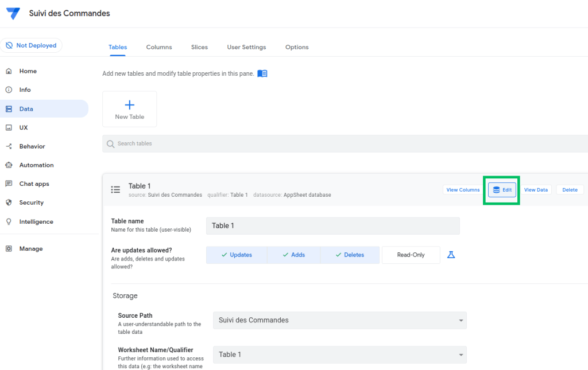Click the Suivi des Commandes app title

coord(69,14)
